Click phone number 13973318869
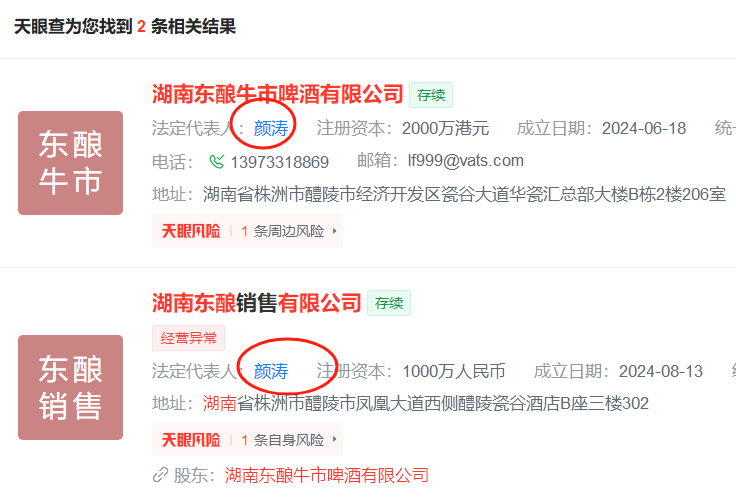736x501 pixels. click(x=279, y=162)
